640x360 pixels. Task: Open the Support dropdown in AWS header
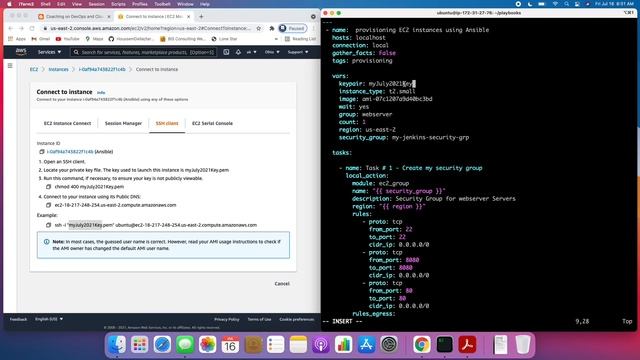298,52
